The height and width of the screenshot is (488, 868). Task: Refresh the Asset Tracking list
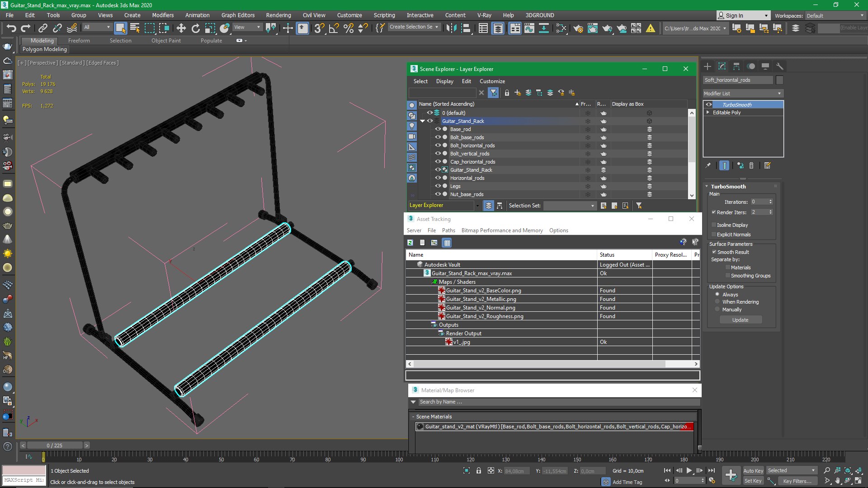(410, 243)
